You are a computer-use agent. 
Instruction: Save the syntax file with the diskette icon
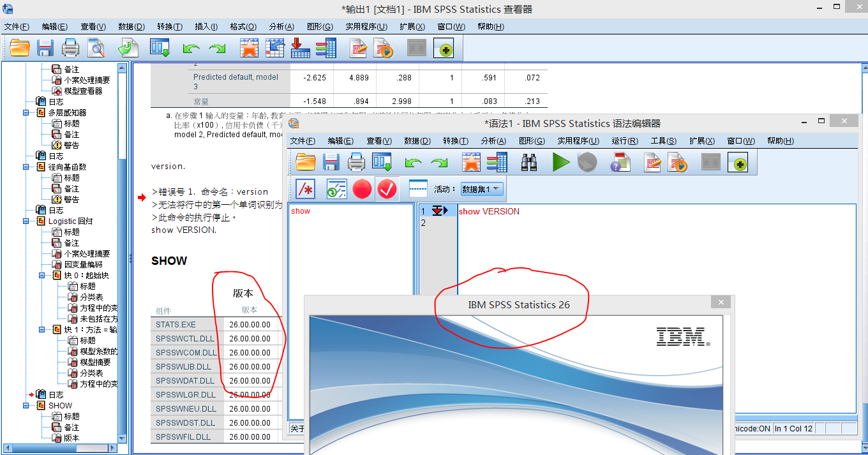[x=331, y=161]
